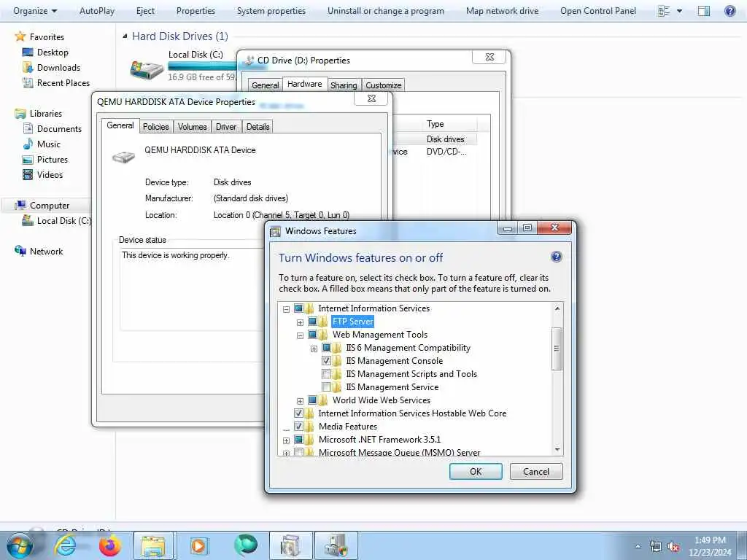Open the view options dropdown arrow
Image resolution: width=747 pixels, height=560 pixels.
[679, 10]
